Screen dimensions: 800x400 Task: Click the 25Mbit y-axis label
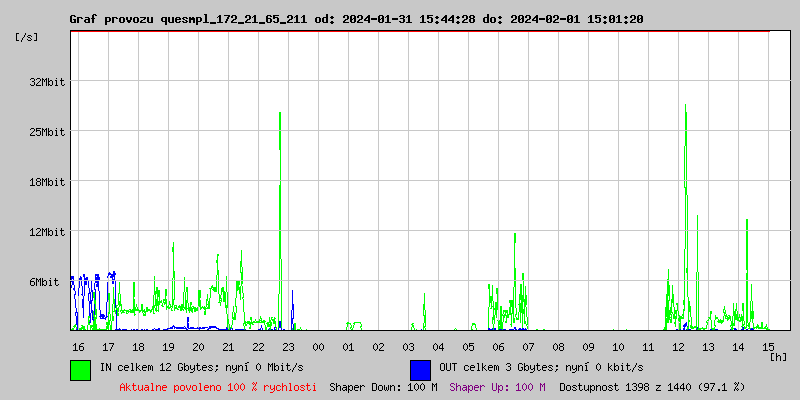click(47, 132)
